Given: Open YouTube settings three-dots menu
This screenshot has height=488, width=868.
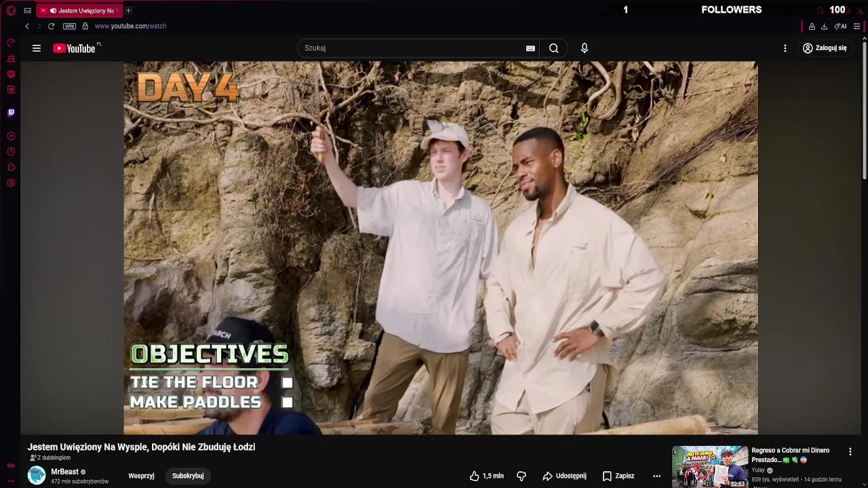Looking at the screenshot, I should [785, 48].
